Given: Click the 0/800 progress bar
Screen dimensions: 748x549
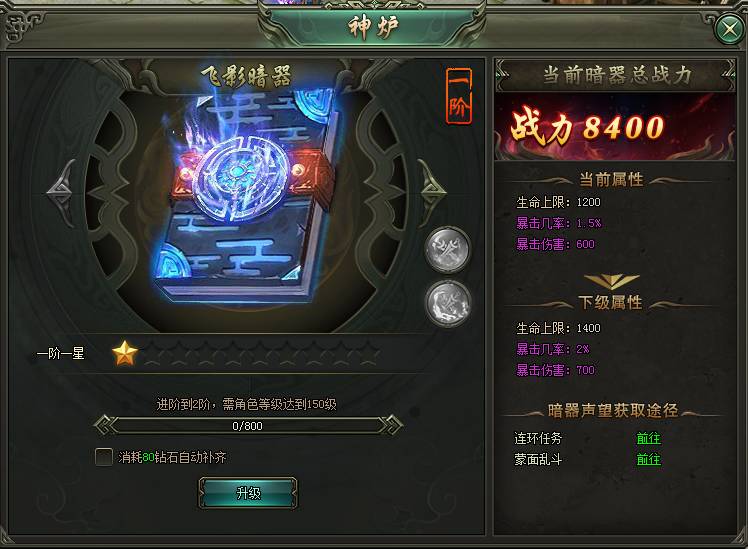Looking at the screenshot, I should pyautogui.click(x=247, y=425).
